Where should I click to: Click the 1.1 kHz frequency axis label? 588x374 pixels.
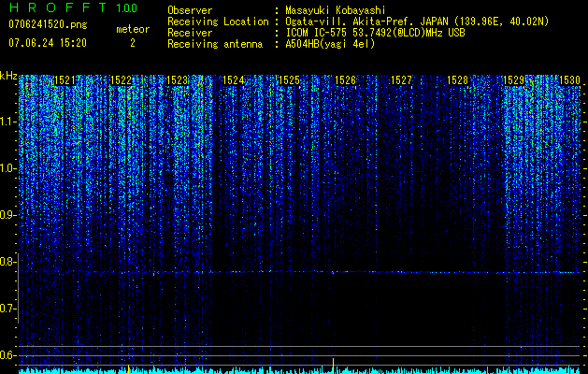[7, 122]
